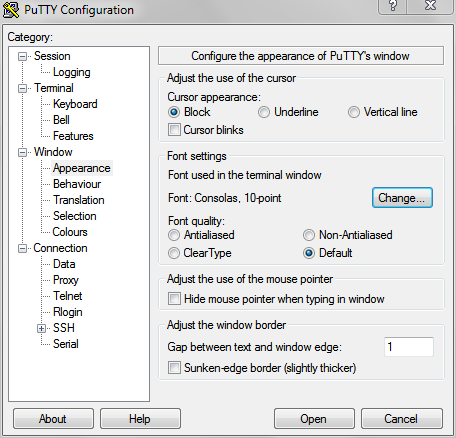
Task: Close the PuTTY Configuration dialog
Action: [x=431, y=6]
